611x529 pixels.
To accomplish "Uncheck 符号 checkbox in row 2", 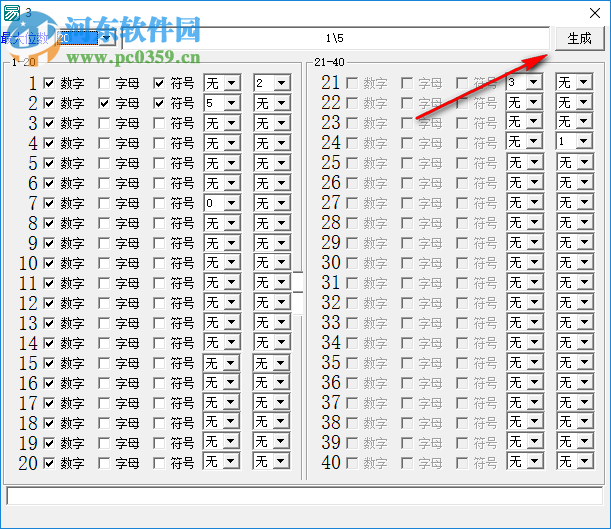I will [x=159, y=103].
